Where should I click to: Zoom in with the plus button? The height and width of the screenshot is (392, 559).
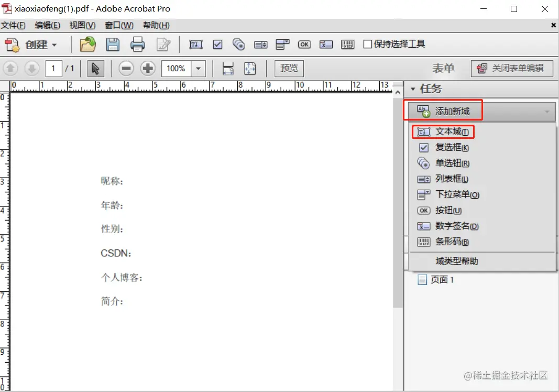click(x=148, y=68)
